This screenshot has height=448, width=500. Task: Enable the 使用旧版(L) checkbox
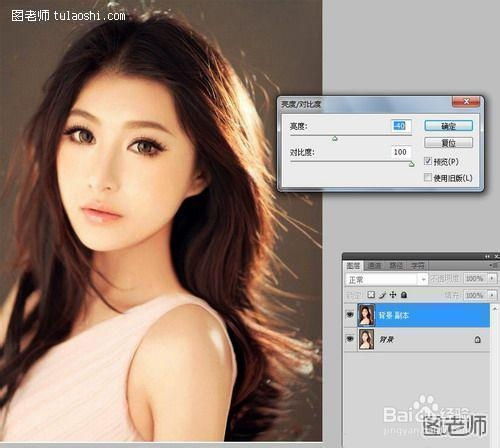coord(428,177)
